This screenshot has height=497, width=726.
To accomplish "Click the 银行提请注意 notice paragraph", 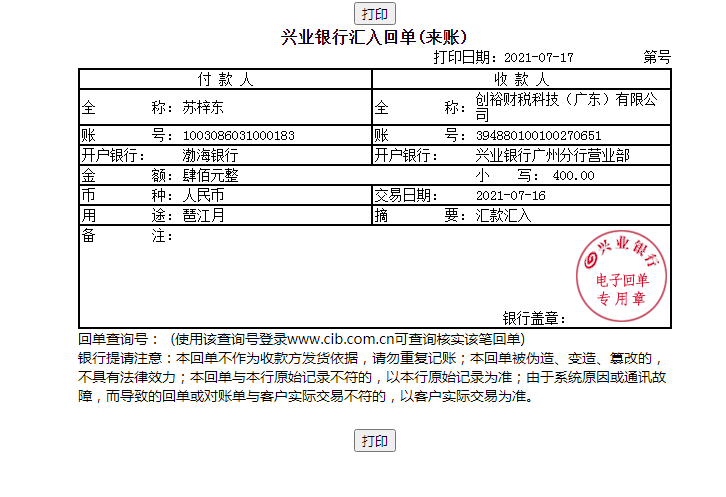I will (x=372, y=377).
